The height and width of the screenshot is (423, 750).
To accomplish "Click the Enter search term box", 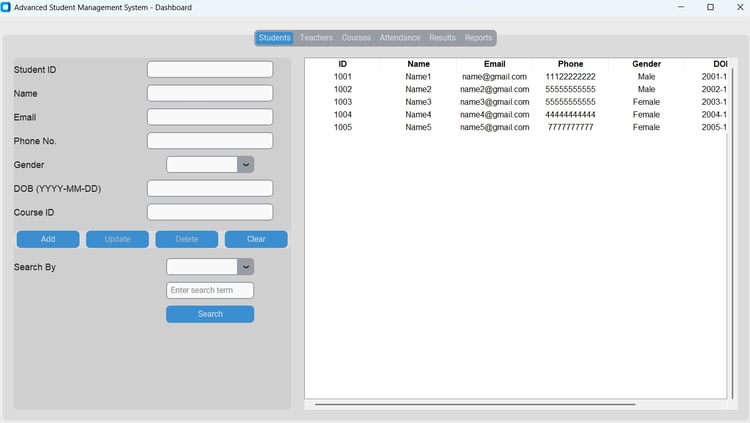I will click(210, 290).
